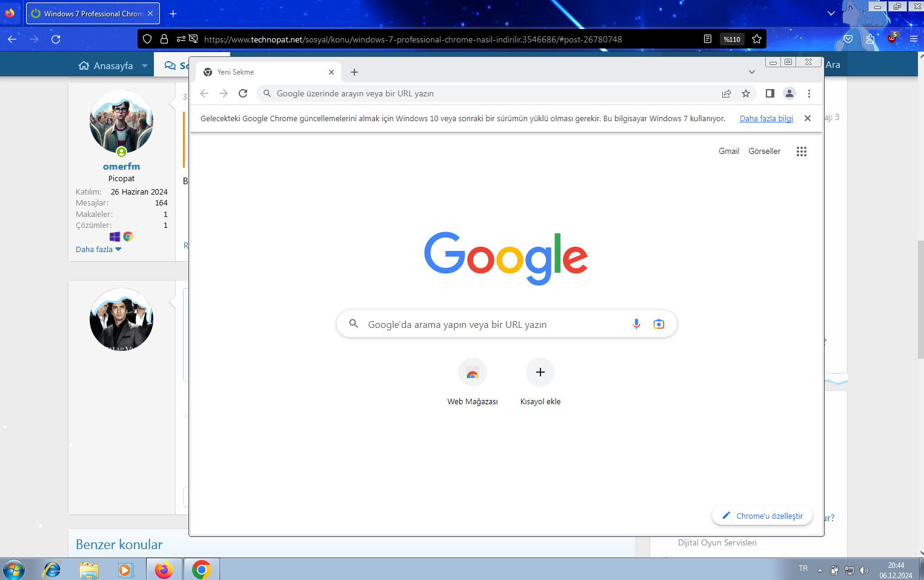This screenshot has width=924, height=580.
Task: Select the Yeni Sekme tab in Chrome
Action: (268, 72)
